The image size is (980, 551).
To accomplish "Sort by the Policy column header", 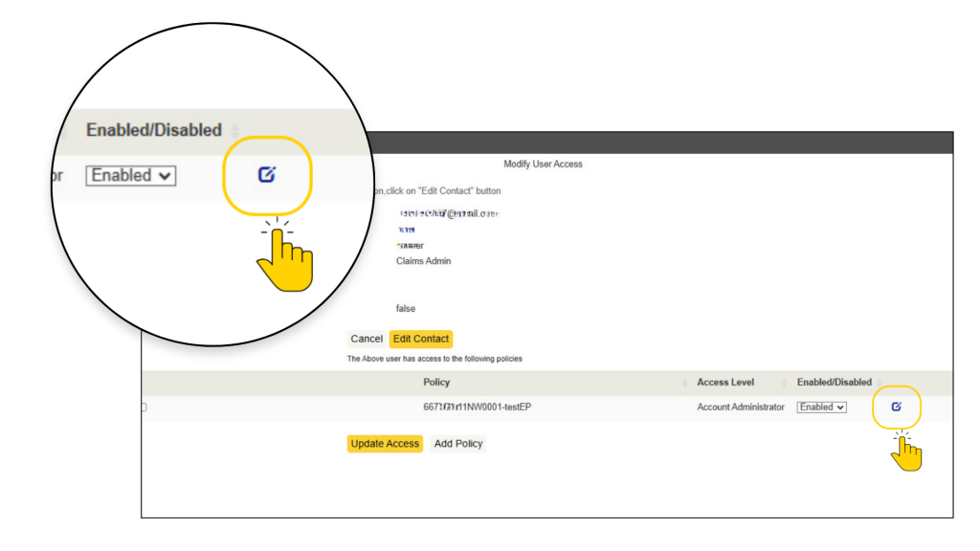I will point(436,383).
